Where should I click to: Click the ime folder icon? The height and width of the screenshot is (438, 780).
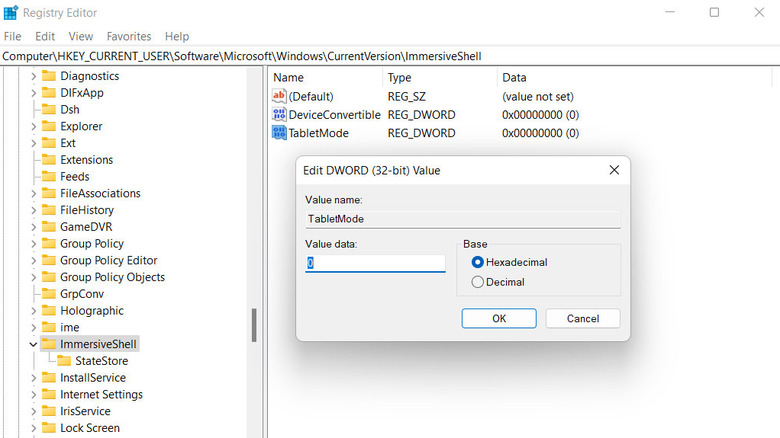click(x=49, y=327)
